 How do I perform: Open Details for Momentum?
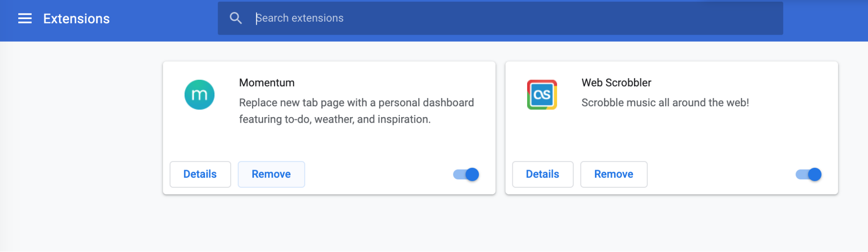[200, 174]
